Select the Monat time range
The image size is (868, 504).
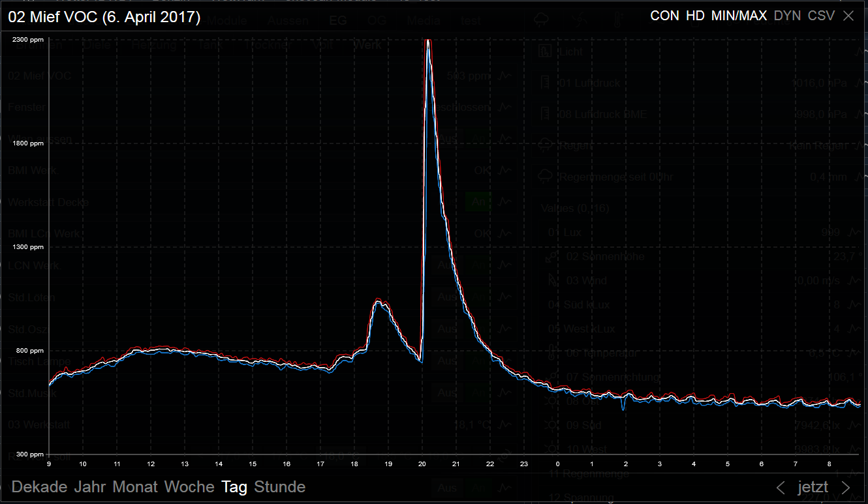point(136,487)
